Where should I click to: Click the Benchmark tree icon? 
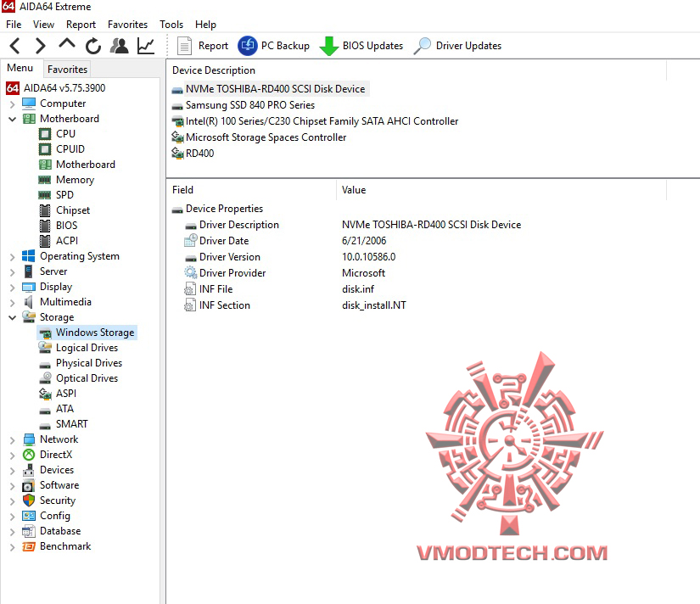pyautogui.click(x=29, y=546)
